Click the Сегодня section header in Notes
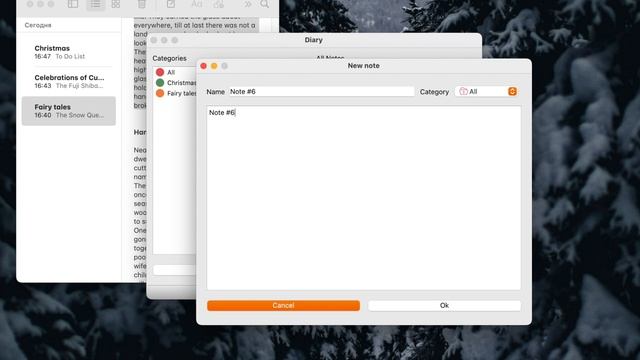The width and height of the screenshot is (640, 360). click(38, 25)
